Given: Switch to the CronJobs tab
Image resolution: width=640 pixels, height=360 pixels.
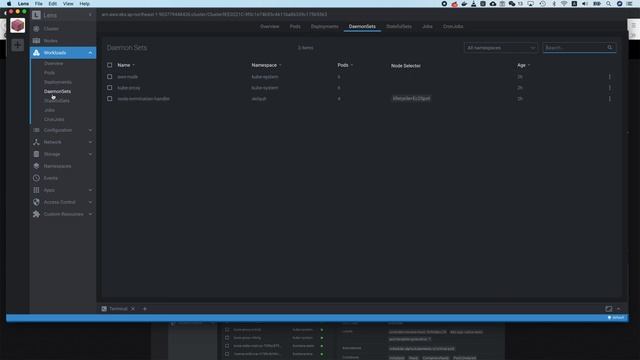Looking at the screenshot, I should pos(453,27).
